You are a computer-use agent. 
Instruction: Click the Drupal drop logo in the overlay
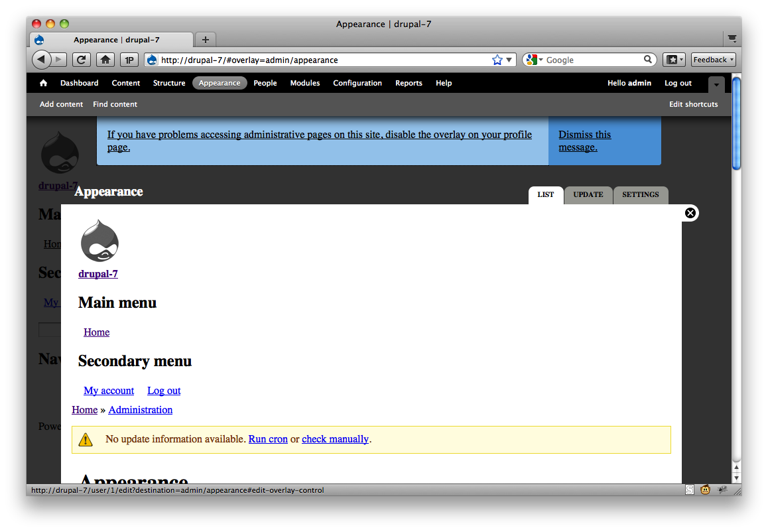click(99, 241)
